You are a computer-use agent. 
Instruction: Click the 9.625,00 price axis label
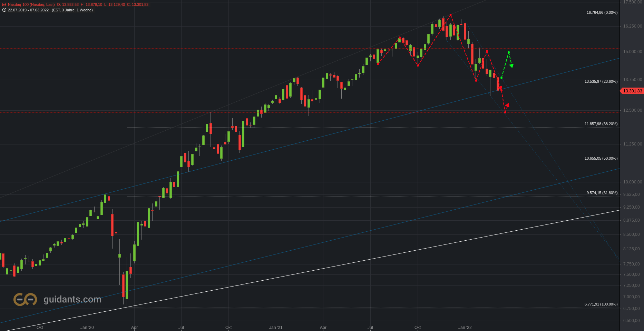[632, 194]
